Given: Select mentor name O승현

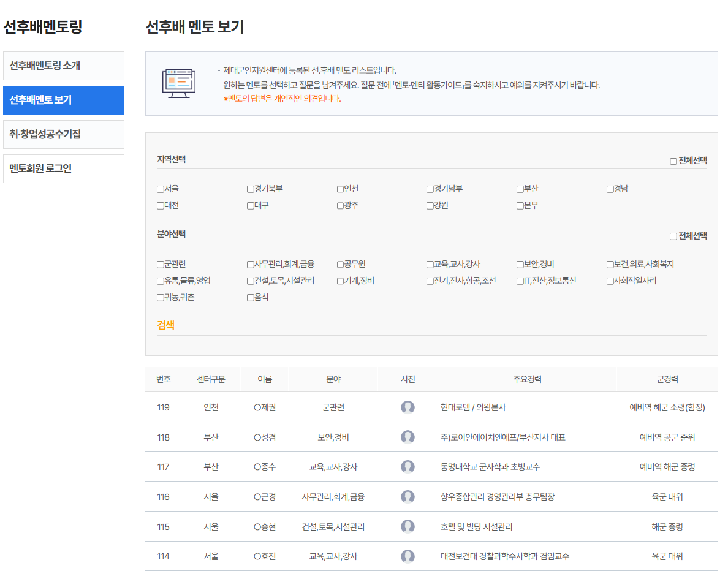Looking at the screenshot, I should coord(265,527).
